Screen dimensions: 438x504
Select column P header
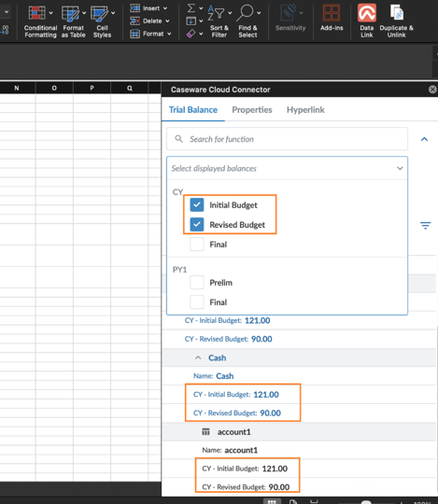[x=92, y=88]
